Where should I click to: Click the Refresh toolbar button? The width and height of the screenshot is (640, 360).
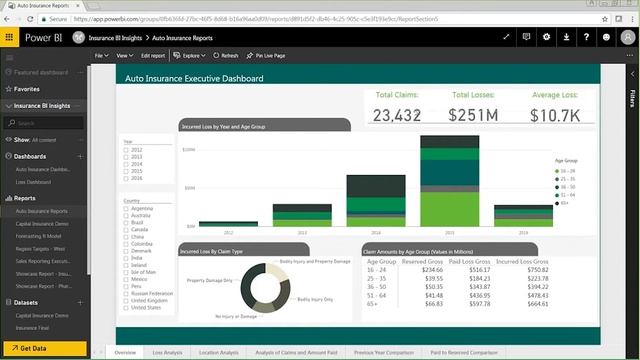click(226, 56)
